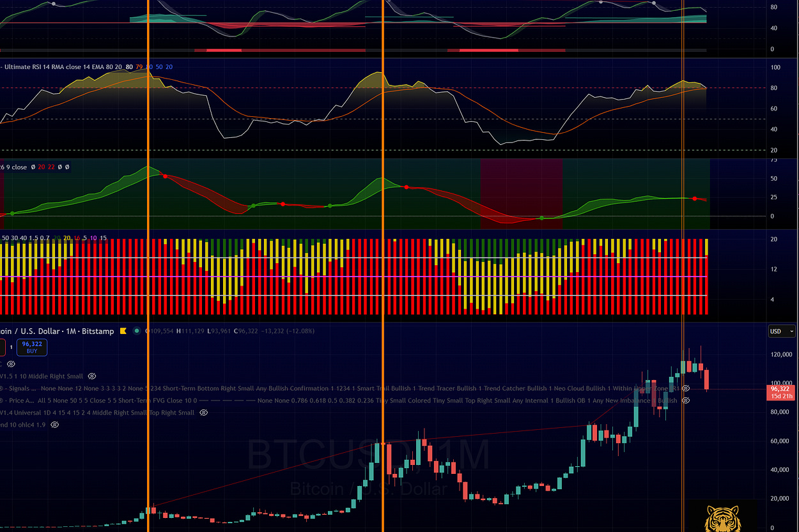
Task: Show the hidden V1.4 Universal 1D indicator
Action: 203,413
